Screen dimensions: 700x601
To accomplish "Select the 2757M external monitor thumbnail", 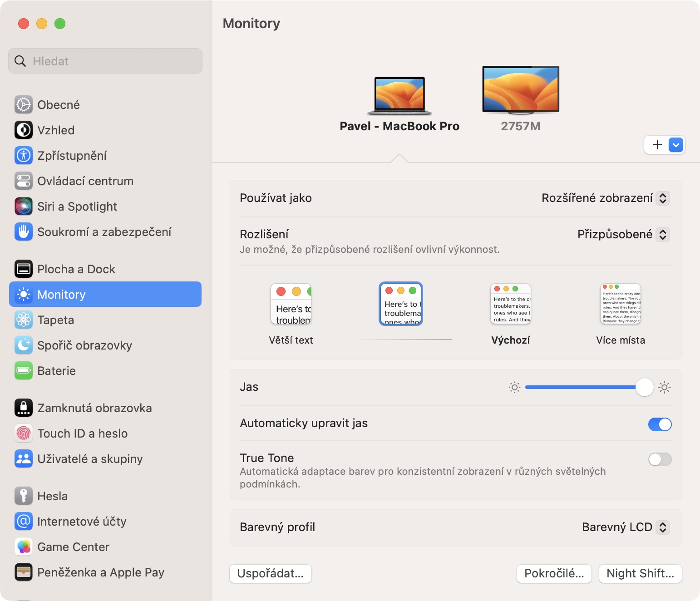I will 521,89.
